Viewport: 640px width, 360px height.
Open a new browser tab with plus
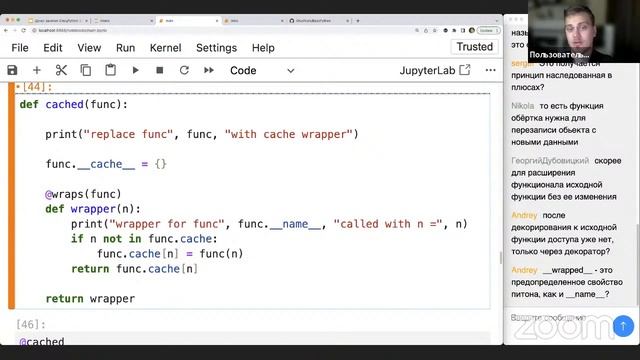click(358, 20)
